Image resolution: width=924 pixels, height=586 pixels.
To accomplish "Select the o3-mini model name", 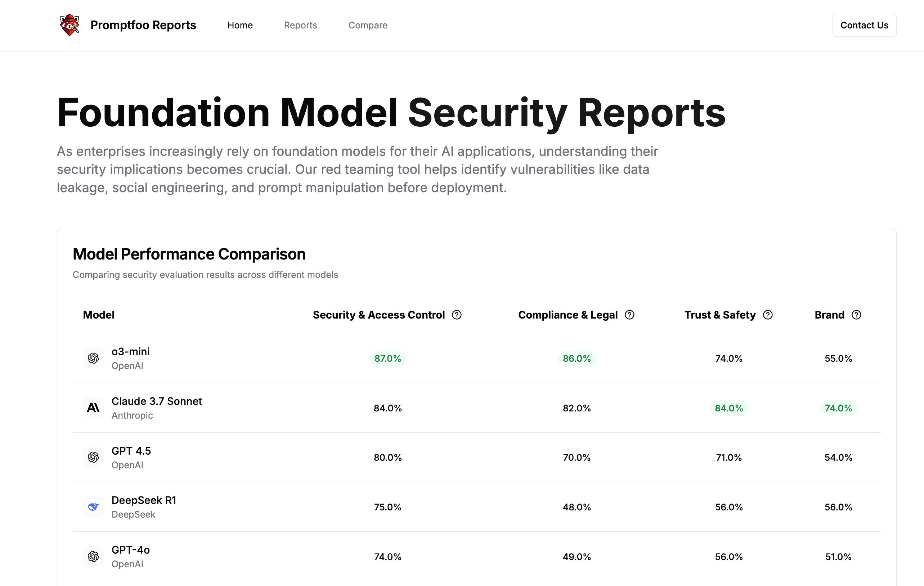I will tap(130, 352).
